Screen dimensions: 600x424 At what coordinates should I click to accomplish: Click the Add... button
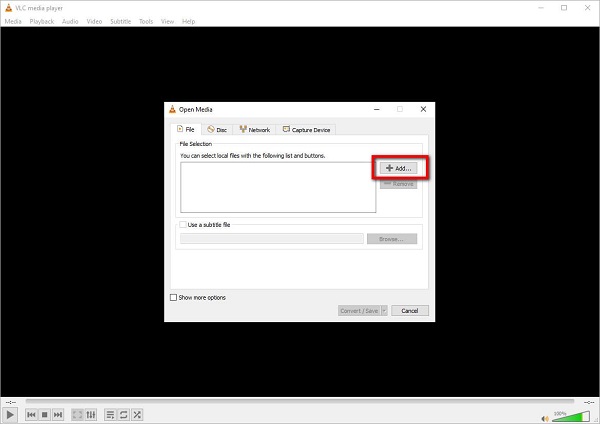pyautogui.click(x=398, y=168)
